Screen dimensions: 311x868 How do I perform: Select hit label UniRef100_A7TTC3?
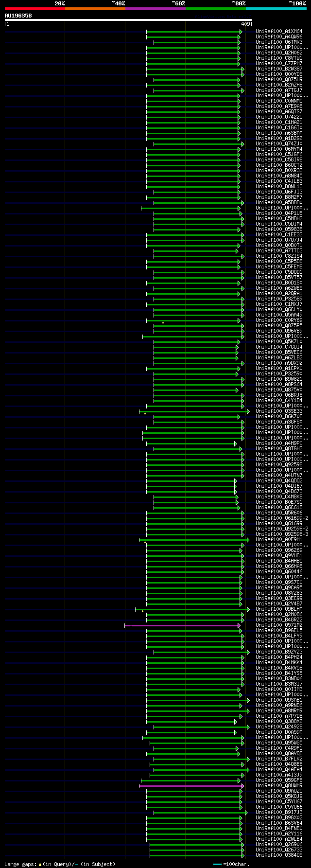(x=279, y=251)
